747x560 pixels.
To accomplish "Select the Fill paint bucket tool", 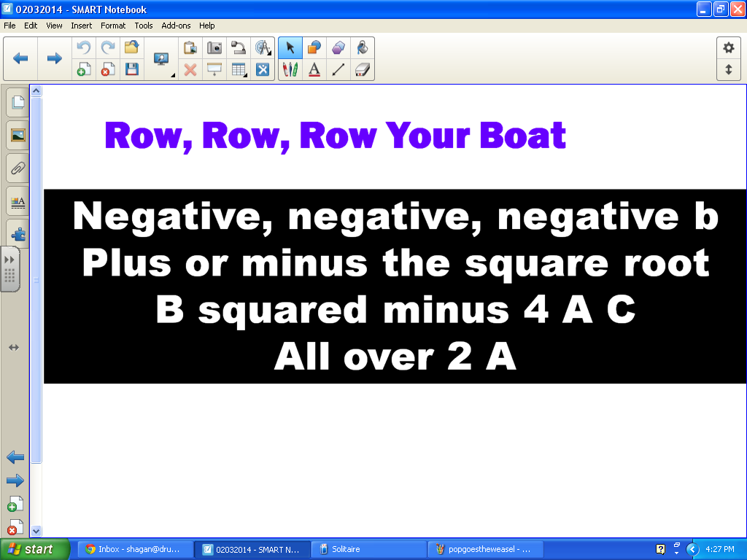I will coord(362,47).
